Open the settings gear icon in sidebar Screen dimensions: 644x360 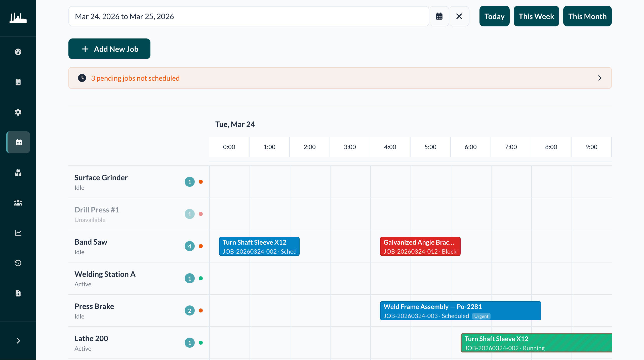[x=18, y=112]
